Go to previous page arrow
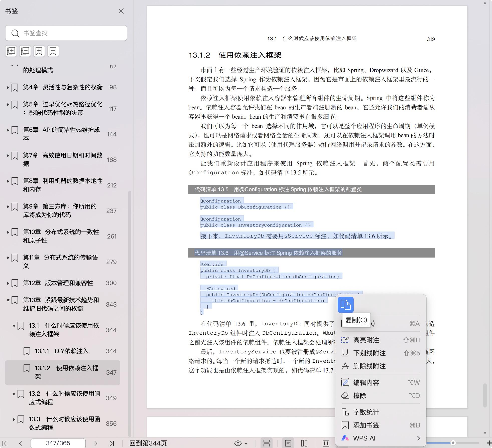This screenshot has width=492, height=448. point(21,443)
